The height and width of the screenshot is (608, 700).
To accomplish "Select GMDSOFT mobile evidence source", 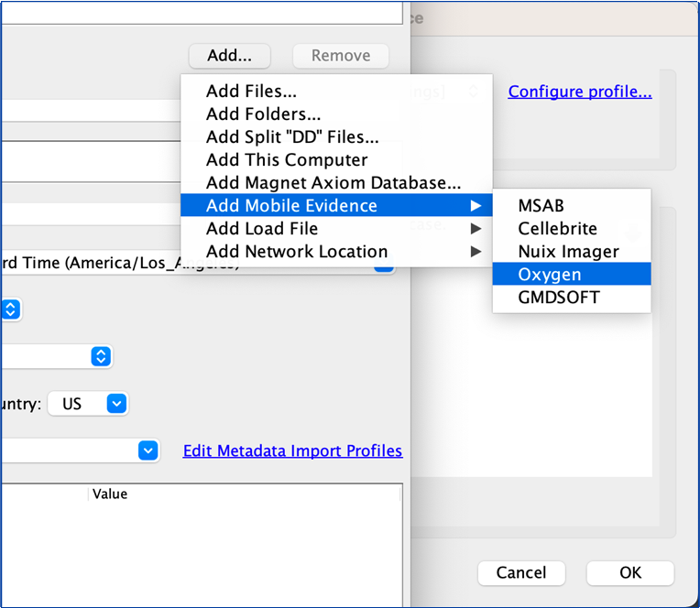I will point(572,297).
